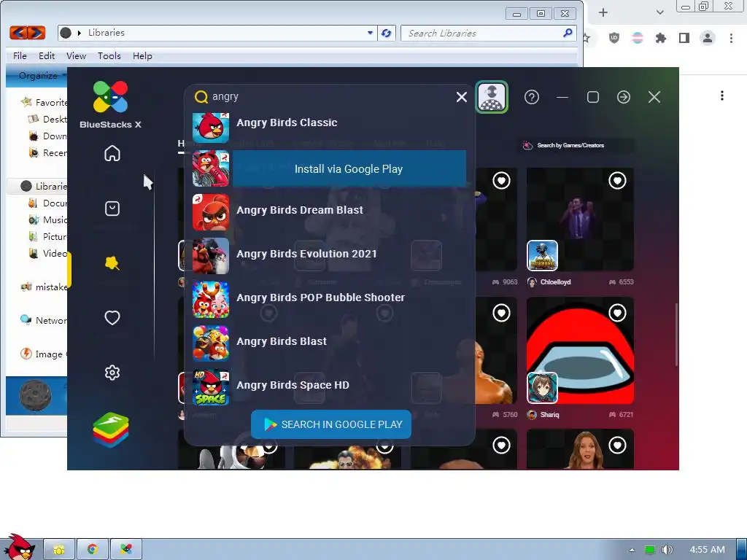
Task: Favorite the red Among Us card heart
Action: [x=617, y=313]
